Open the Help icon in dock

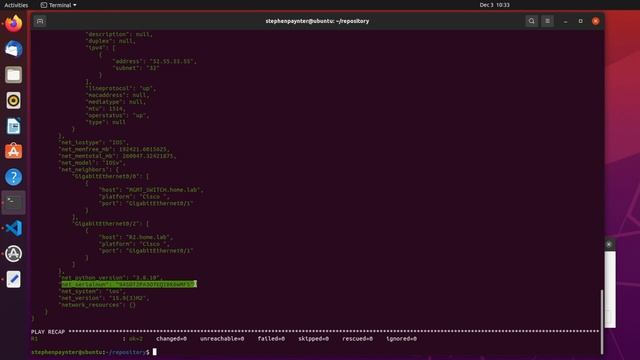point(13,177)
